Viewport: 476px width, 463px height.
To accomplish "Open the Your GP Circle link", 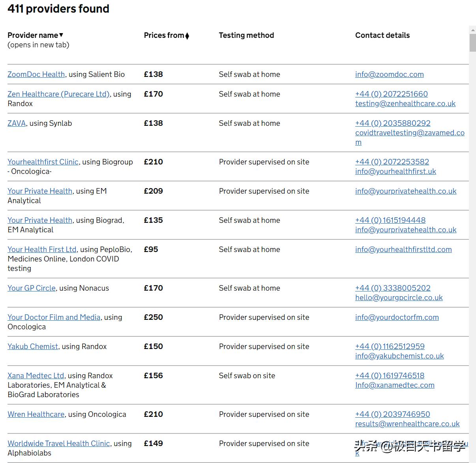I will coord(32,288).
